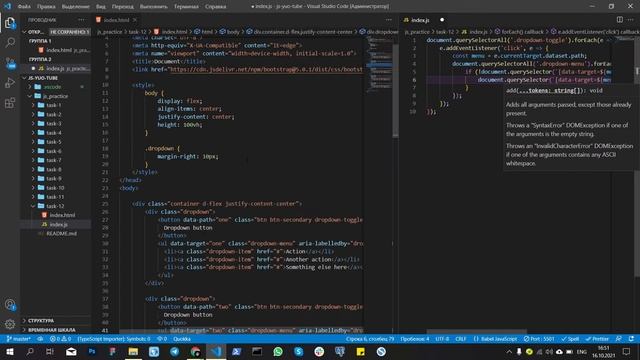Open the Windows Start menu
Image resolution: width=640 pixels, height=360 pixels.
[x=9, y=351]
